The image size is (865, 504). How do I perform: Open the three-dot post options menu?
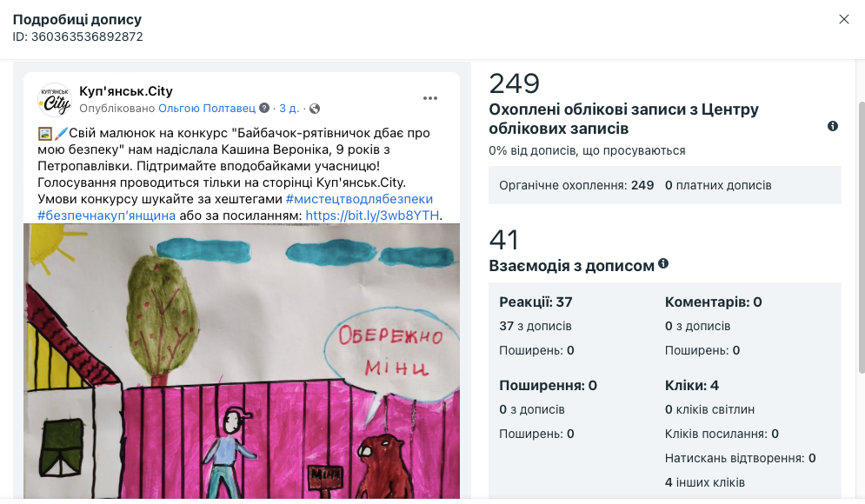[x=430, y=98]
